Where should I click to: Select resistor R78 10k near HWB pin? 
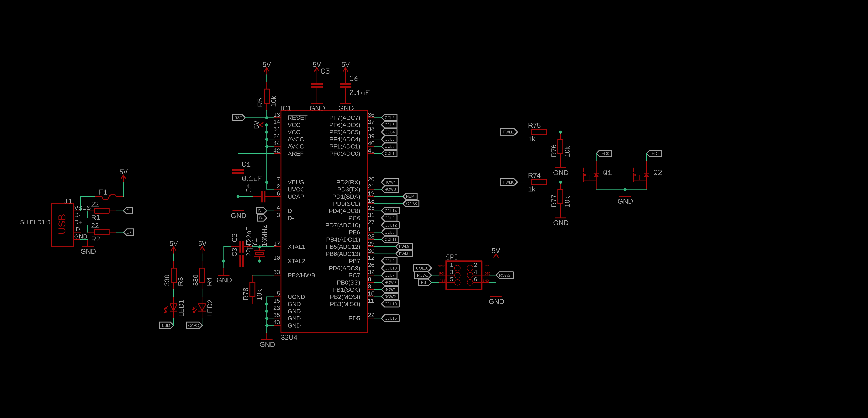[x=252, y=289]
